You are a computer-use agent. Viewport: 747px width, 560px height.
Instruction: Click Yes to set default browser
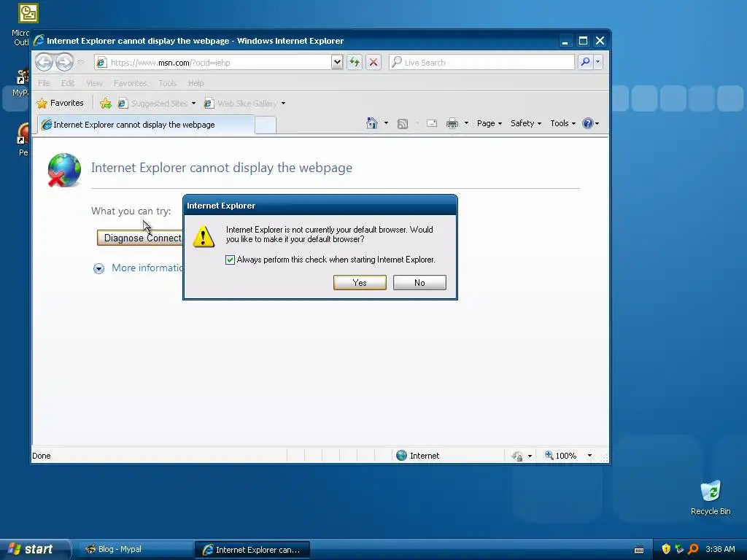[x=360, y=282]
